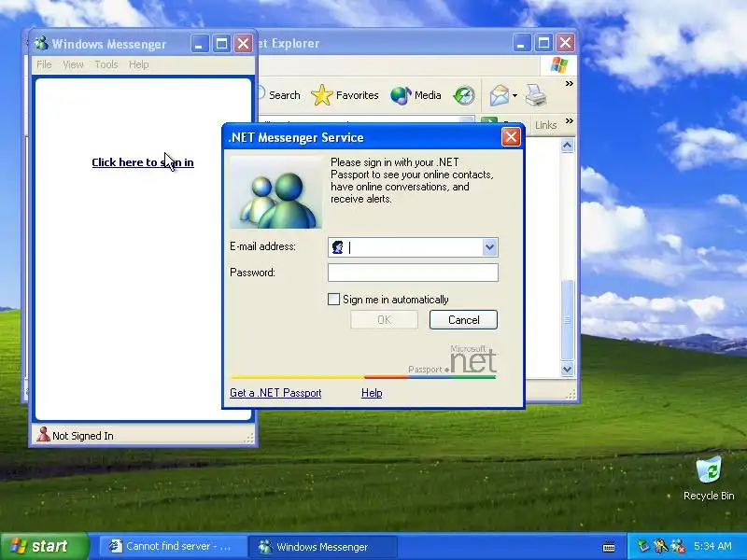
Task: Click scroll up arrow in Explorer window
Action: click(567, 146)
